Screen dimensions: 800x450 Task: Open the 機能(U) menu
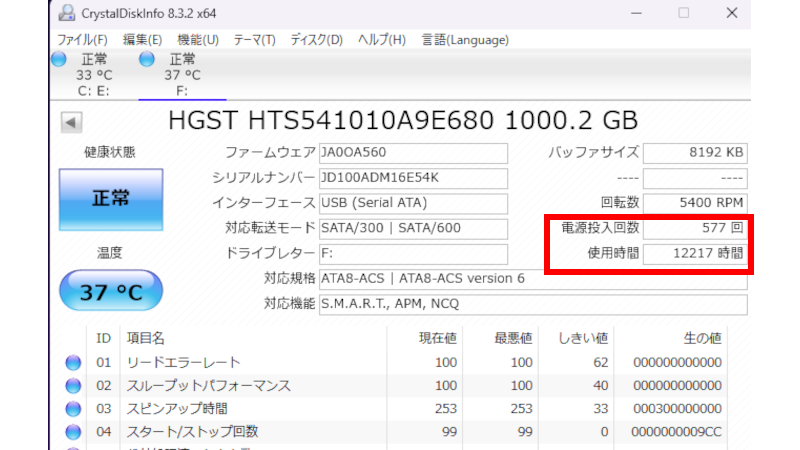point(198,40)
